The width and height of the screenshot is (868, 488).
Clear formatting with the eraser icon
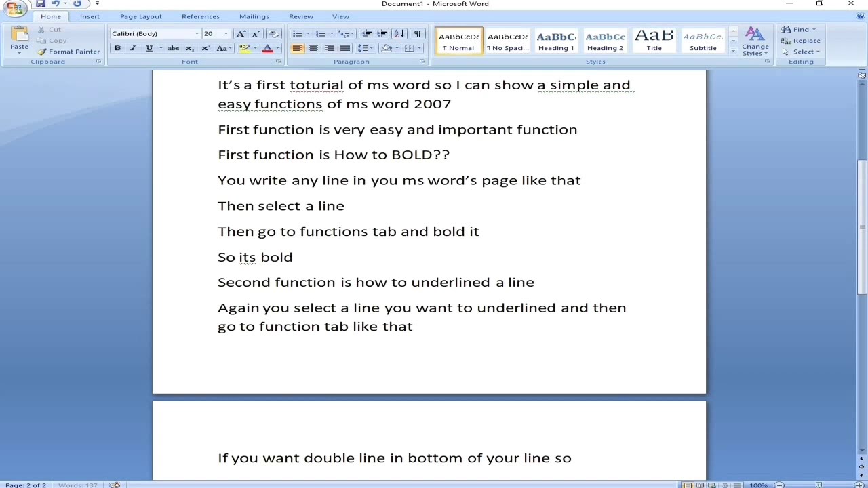[274, 34]
